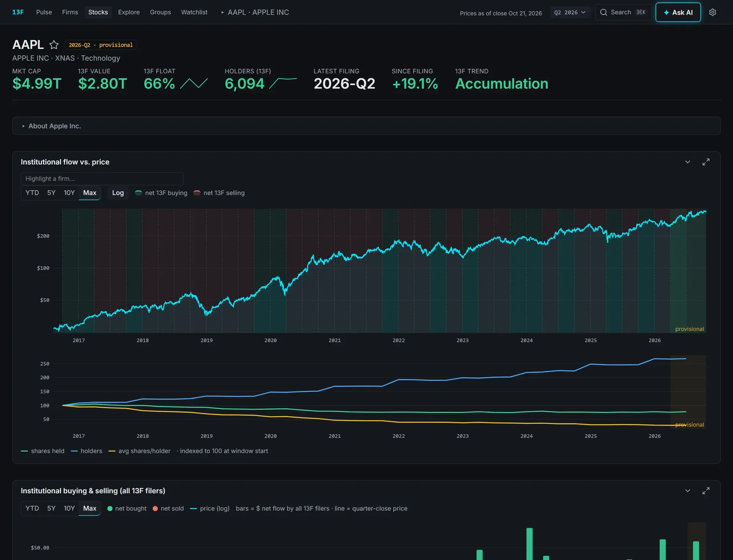Screen dimensions: 733x560
Task: Click the Search box in header
Action: tap(623, 12)
